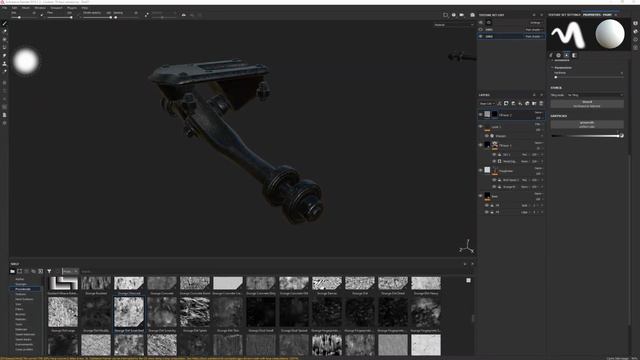Screen dimensions: 640x360
Task: Open the Help menu
Action: (84, 8)
